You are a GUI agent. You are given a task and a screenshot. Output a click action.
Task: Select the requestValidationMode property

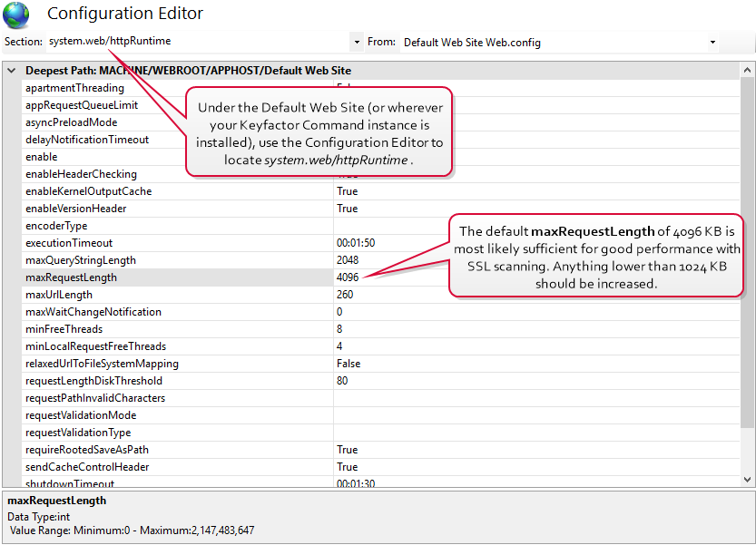point(82,415)
